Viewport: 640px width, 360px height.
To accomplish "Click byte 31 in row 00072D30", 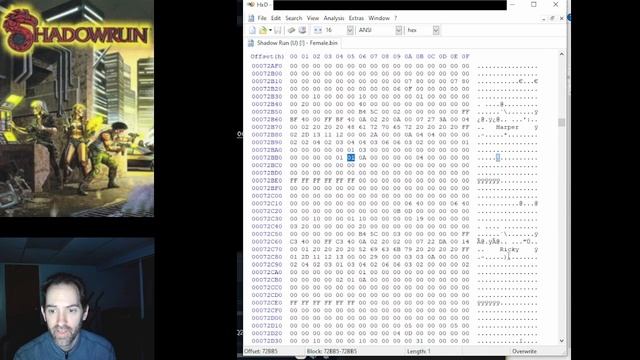I will point(420,341).
